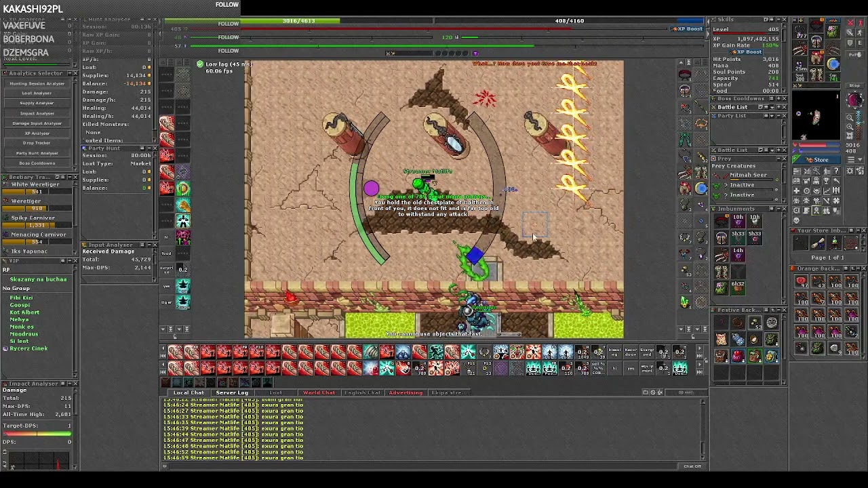Switch to the Server Log tab
The height and width of the screenshot is (488, 868).
pos(232,392)
